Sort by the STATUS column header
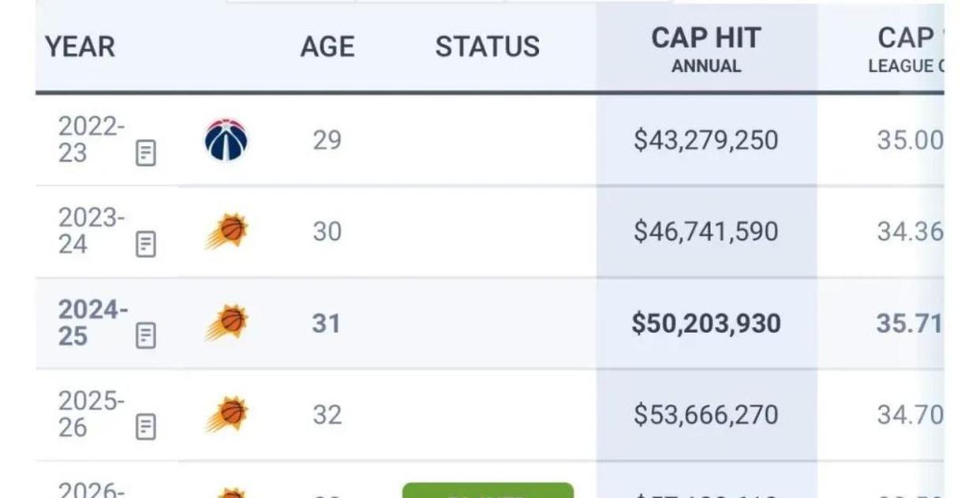The width and height of the screenshot is (980, 498). click(x=488, y=47)
